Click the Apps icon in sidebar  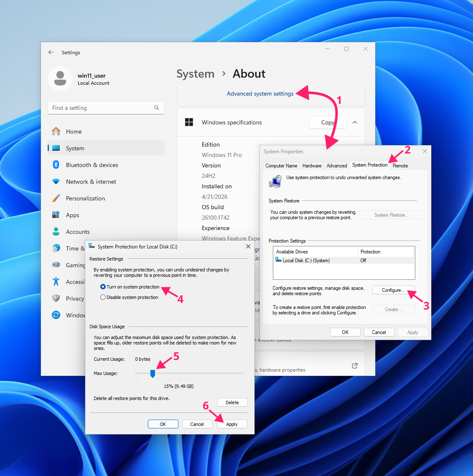click(x=56, y=215)
